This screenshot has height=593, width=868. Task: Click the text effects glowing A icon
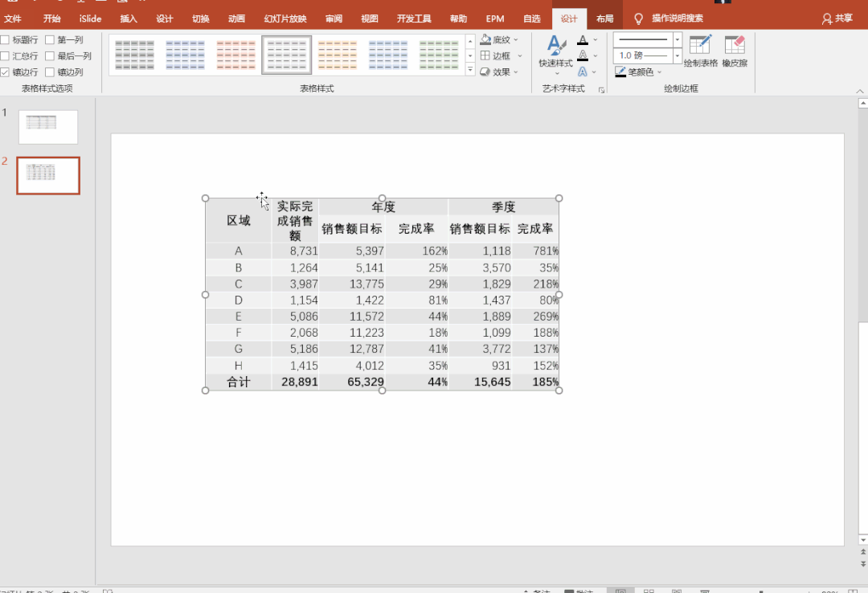[x=583, y=72]
